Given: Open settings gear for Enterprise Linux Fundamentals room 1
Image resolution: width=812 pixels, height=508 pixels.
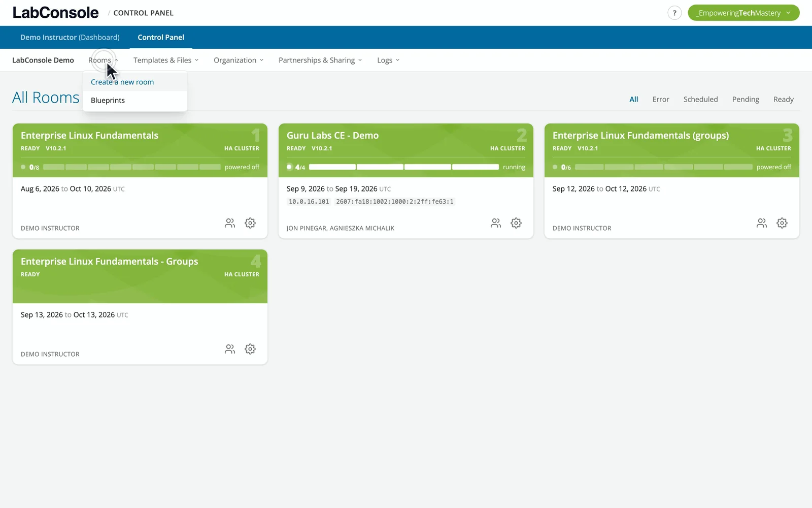Looking at the screenshot, I should point(250,223).
